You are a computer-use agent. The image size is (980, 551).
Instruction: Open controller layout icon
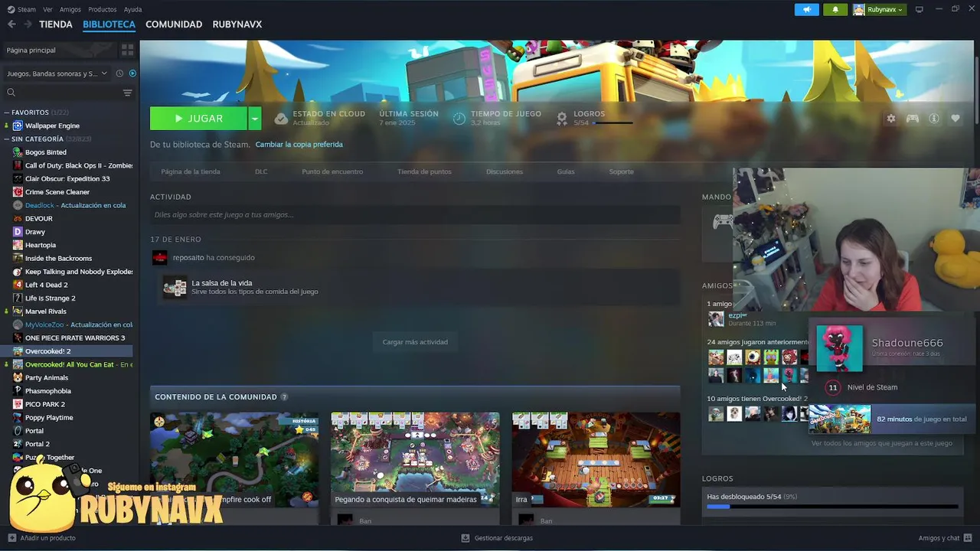[x=913, y=119]
